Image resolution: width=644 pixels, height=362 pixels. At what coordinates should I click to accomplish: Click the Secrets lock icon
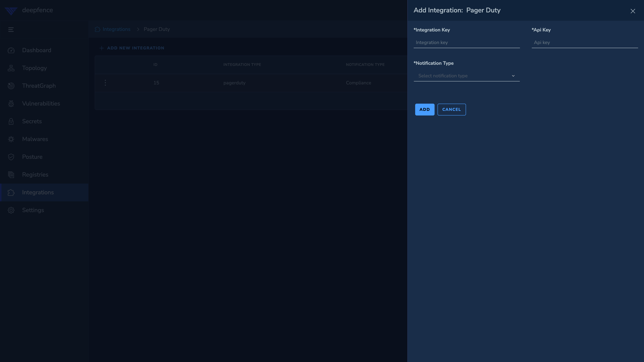[x=11, y=121]
